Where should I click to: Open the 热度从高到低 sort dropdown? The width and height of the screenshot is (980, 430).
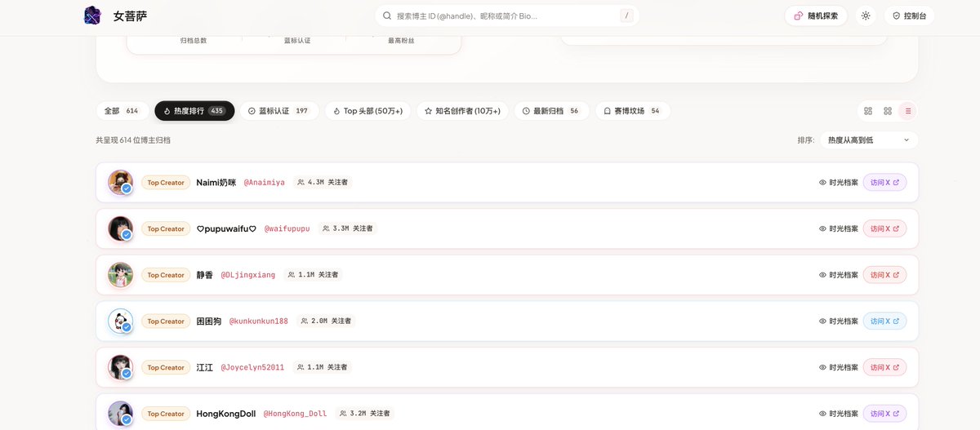[x=869, y=140]
